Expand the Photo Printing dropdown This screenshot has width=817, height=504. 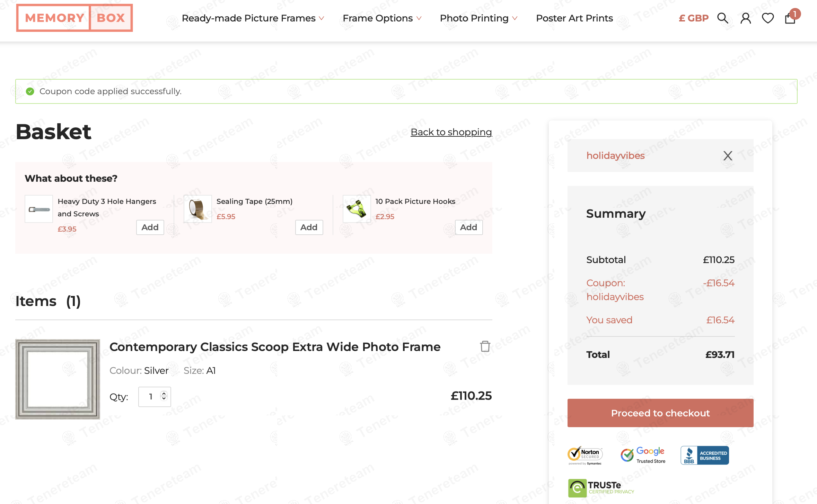coord(478,18)
